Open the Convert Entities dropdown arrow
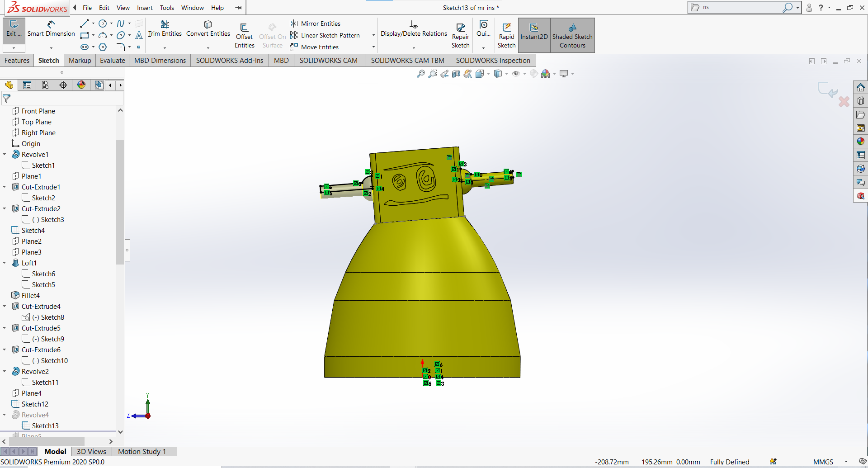Image resolution: width=868 pixels, height=468 pixels. point(208,47)
